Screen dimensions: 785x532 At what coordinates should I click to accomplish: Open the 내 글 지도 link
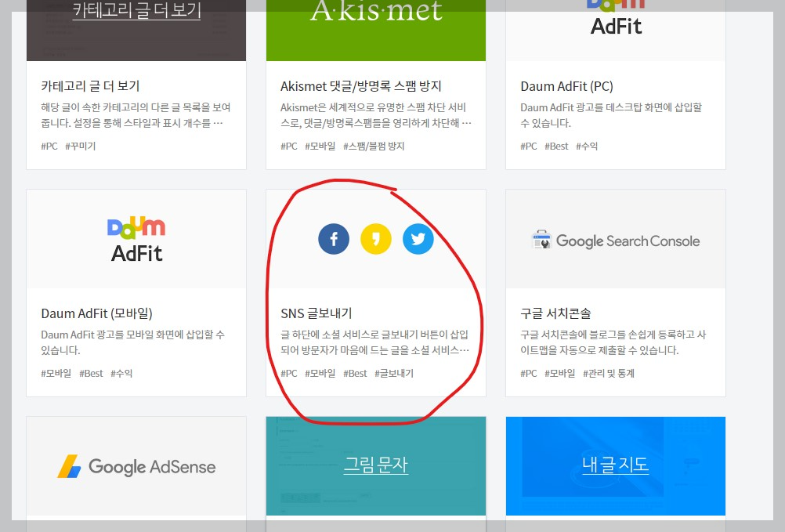(x=616, y=465)
